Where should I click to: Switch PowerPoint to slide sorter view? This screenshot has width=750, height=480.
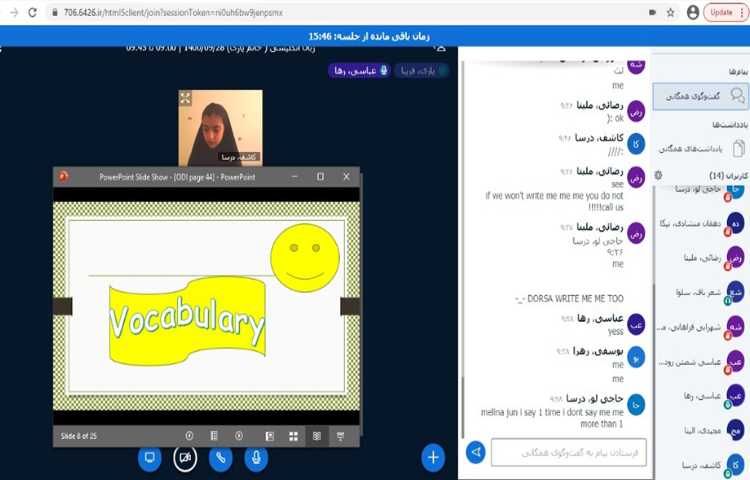[x=293, y=436]
